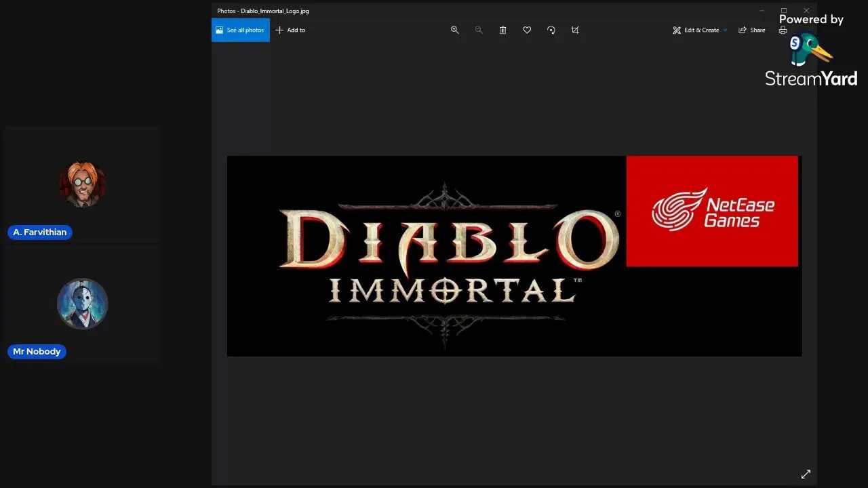
Task: Click the A. Farvithian name label
Action: [x=40, y=232]
